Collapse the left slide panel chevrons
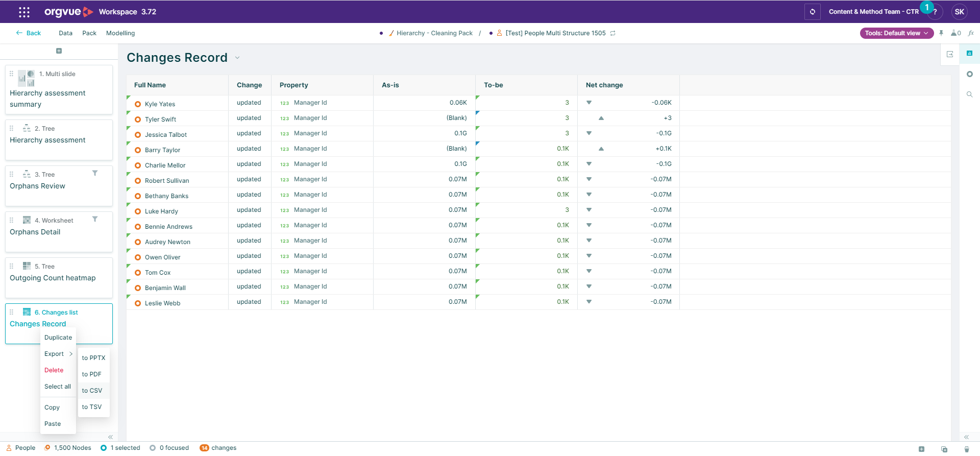 tap(110, 437)
